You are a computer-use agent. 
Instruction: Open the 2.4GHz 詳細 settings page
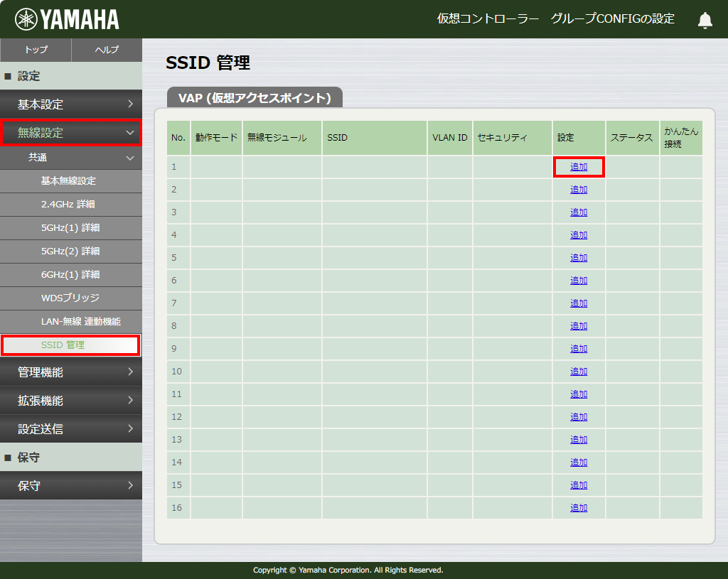coord(68,205)
